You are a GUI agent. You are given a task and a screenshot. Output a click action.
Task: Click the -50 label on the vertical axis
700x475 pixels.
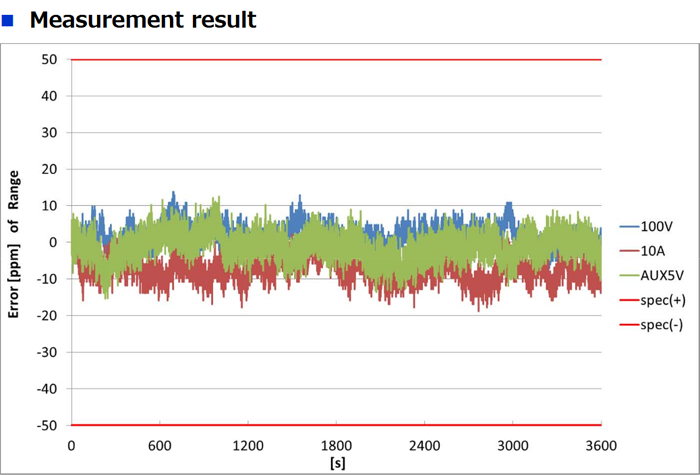46,425
